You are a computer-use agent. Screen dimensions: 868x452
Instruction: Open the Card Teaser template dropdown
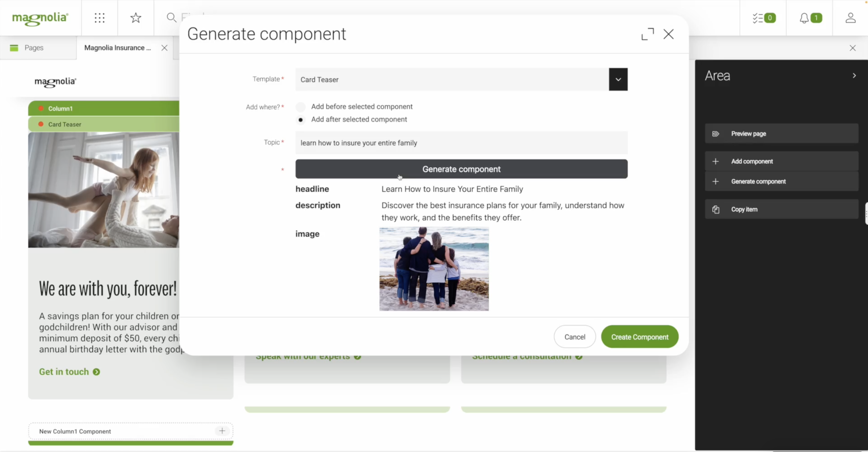(618, 80)
